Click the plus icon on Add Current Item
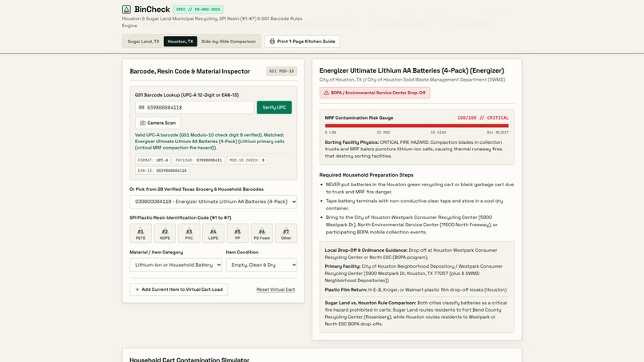644x362 pixels. (137, 290)
